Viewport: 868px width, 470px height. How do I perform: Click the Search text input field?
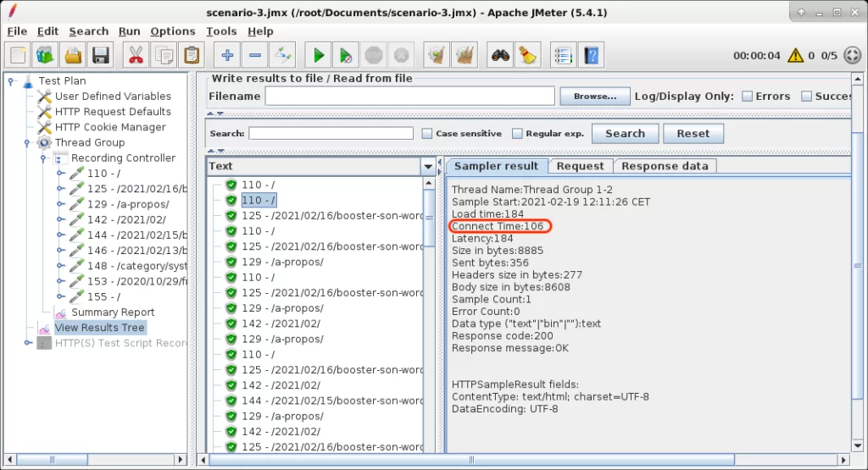[331, 133]
